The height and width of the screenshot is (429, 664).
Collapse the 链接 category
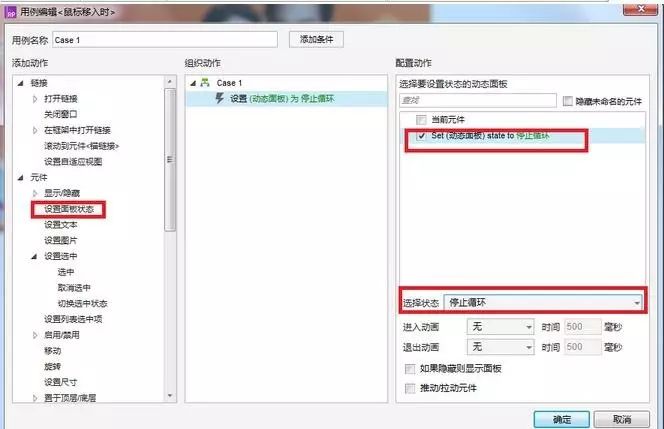[x=20, y=83]
